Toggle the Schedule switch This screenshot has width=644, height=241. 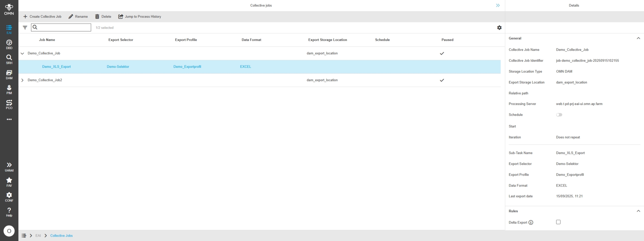(559, 115)
